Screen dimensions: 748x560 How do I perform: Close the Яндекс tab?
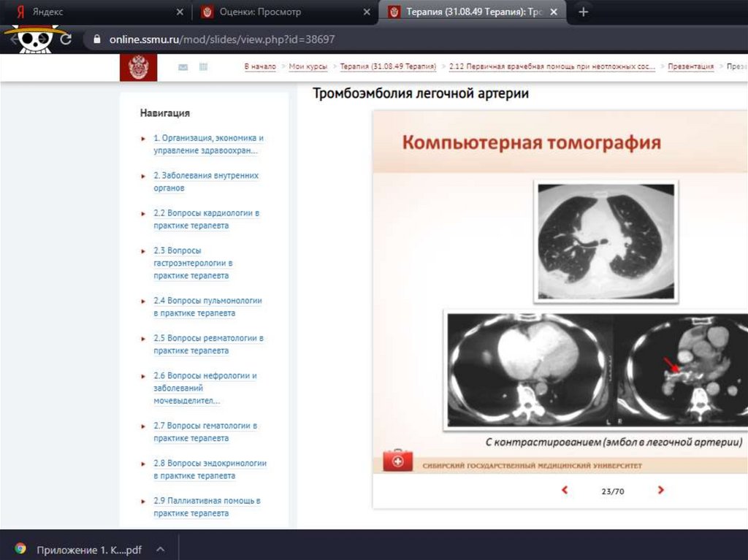click(x=180, y=12)
